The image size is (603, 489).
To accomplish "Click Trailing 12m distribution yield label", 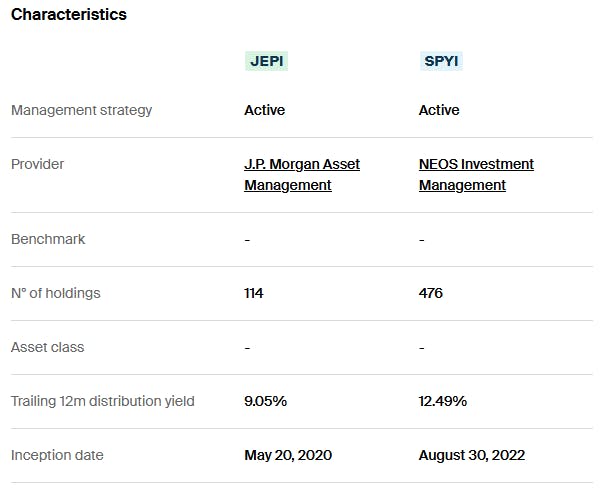I will pyautogui.click(x=103, y=401).
